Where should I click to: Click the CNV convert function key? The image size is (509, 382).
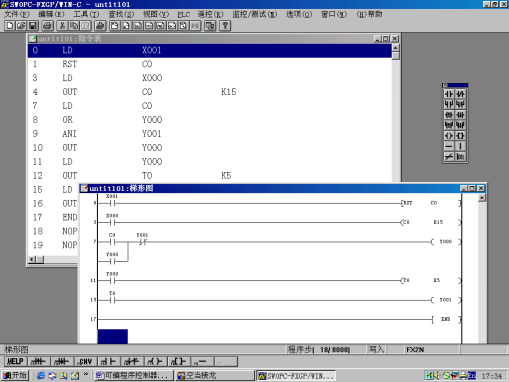[x=85, y=361]
